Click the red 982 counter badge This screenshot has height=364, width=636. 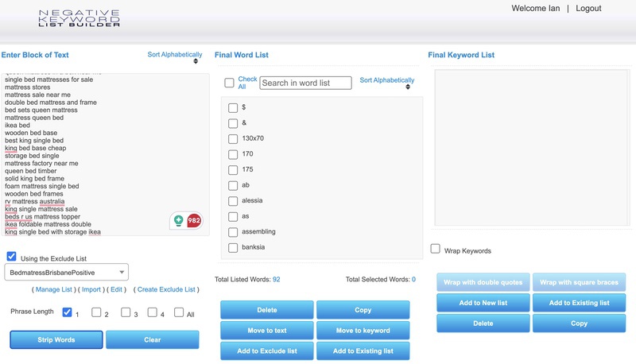(194, 220)
